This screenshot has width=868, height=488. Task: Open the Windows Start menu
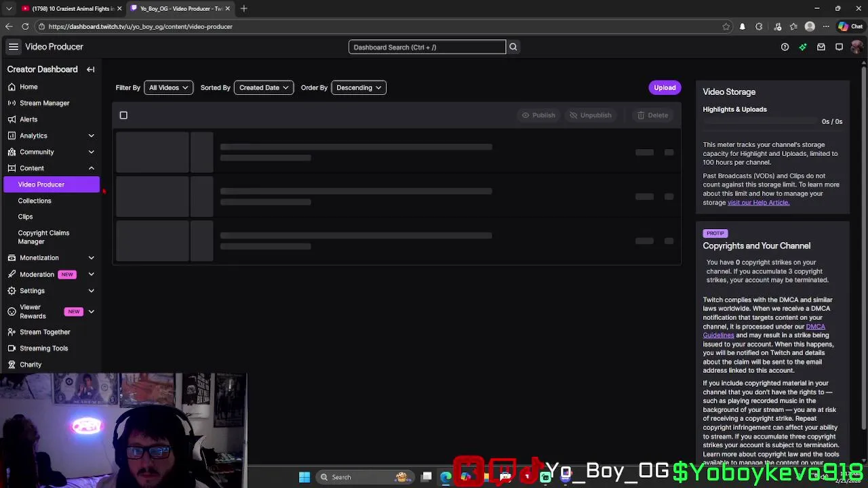(x=304, y=477)
